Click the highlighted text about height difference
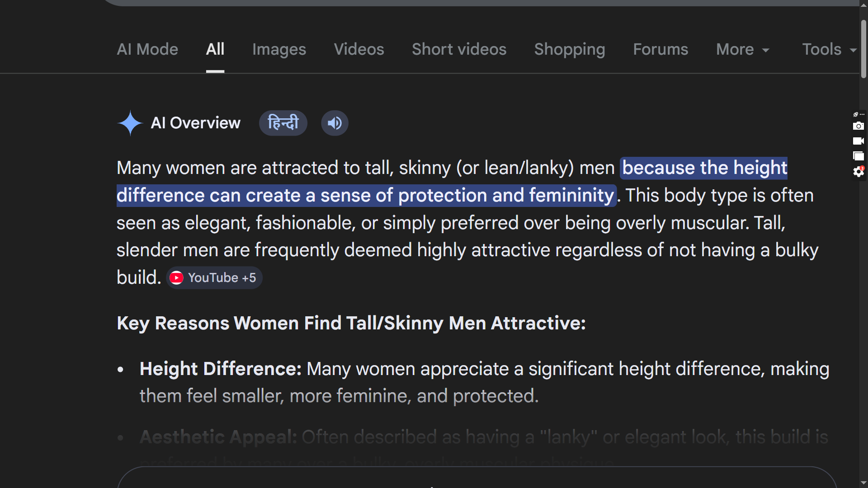This screenshot has width=868, height=488. [x=366, y=195]
